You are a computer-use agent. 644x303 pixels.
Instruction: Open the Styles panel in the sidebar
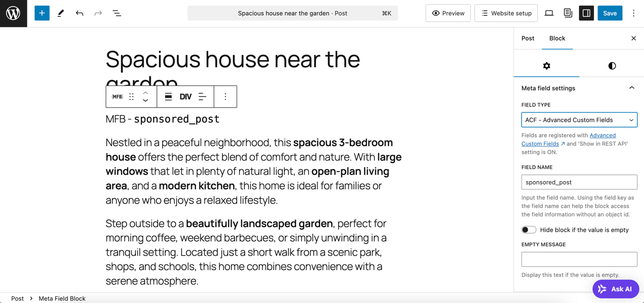tap(611, 66)
